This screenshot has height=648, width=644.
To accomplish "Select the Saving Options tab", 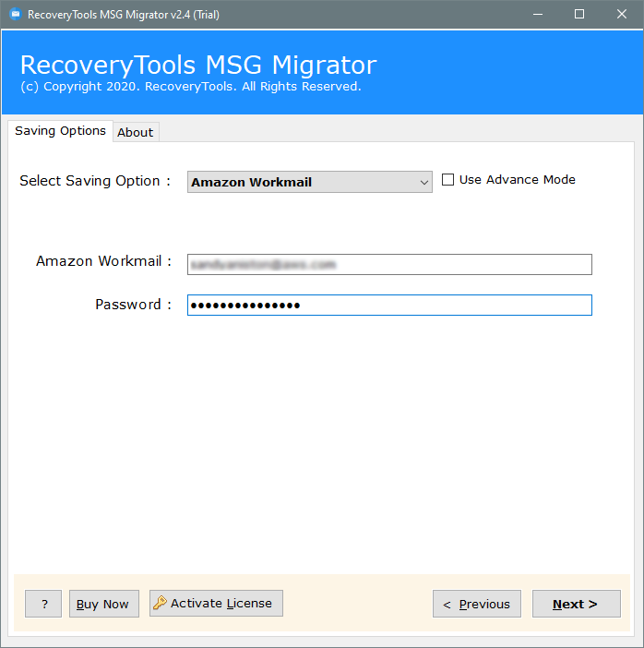I will pos(60,131).
